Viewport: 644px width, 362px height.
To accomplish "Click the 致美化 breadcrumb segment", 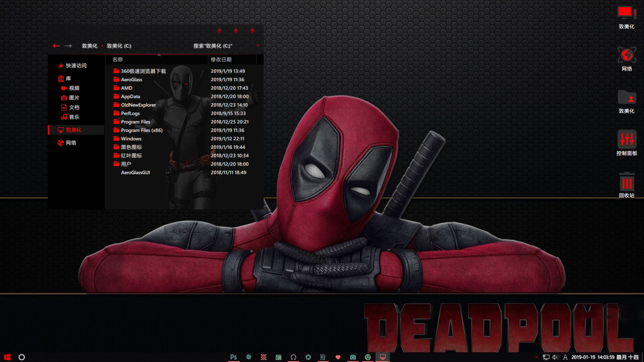I will (x=89, y=46).
